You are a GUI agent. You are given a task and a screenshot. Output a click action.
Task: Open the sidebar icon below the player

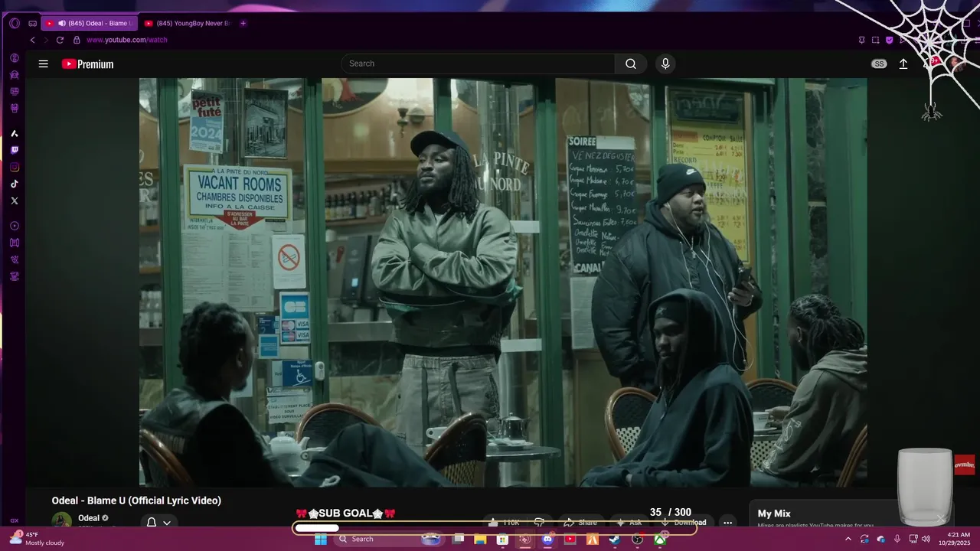[x=14, y=243]
